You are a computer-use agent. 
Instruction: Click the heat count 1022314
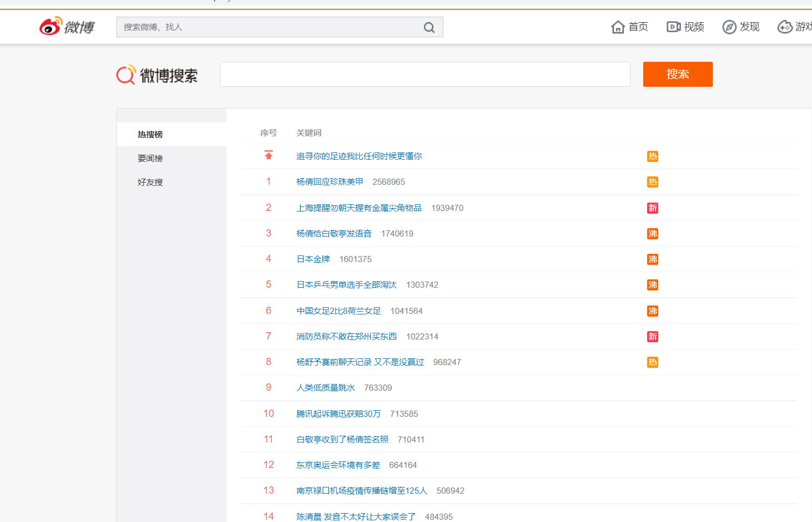(422, 337)
